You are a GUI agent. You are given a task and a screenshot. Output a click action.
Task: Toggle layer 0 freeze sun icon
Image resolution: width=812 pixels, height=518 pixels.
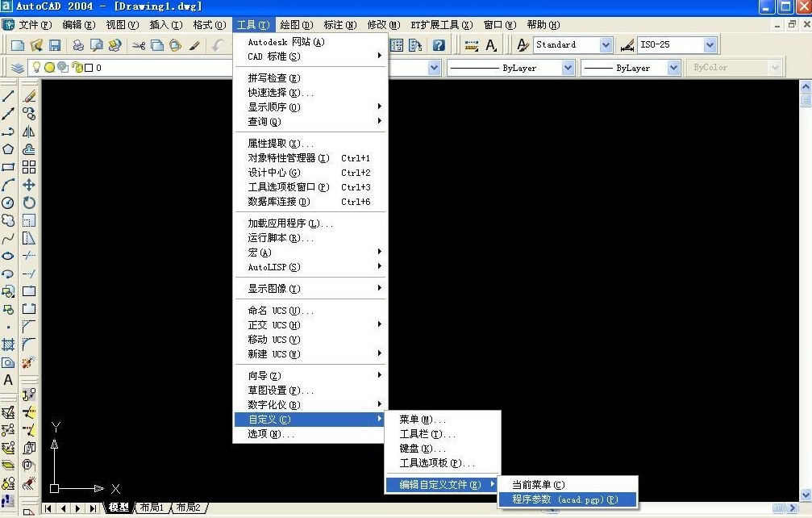pyautogui.click(x=49, y=67)
